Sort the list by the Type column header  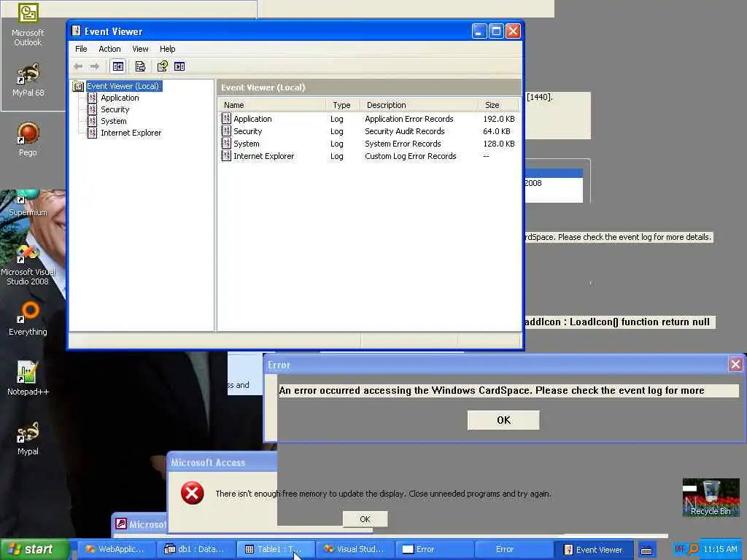(x=343, y=105)
